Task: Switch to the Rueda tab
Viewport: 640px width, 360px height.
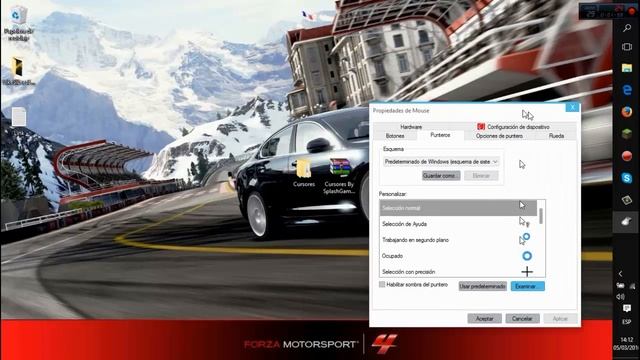Action: (556, 136)
